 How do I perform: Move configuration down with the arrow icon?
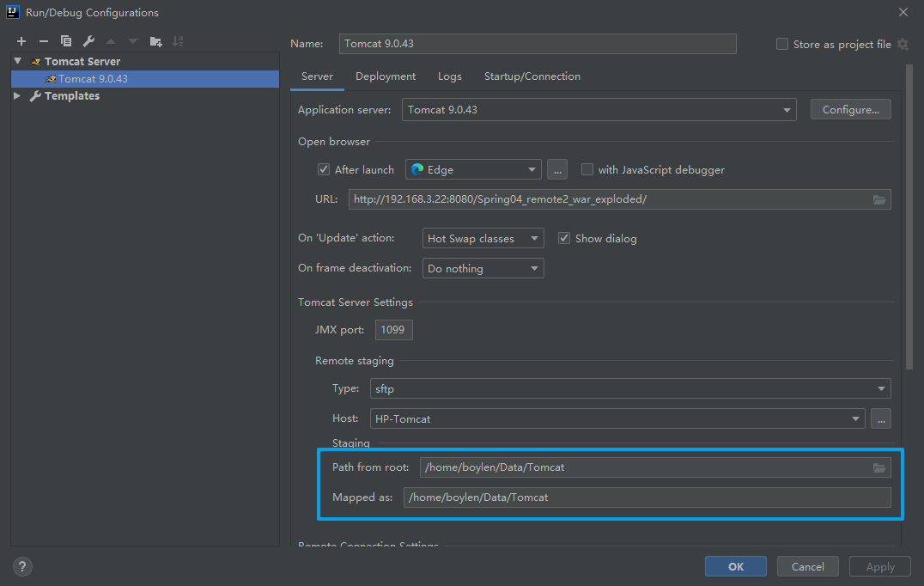click(133, 41)
